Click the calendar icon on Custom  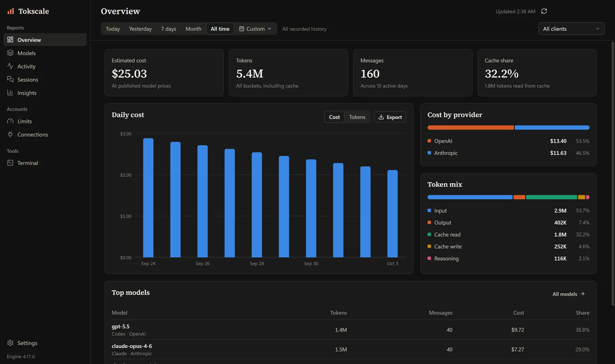pyautogui.click(x=242, y=29)
